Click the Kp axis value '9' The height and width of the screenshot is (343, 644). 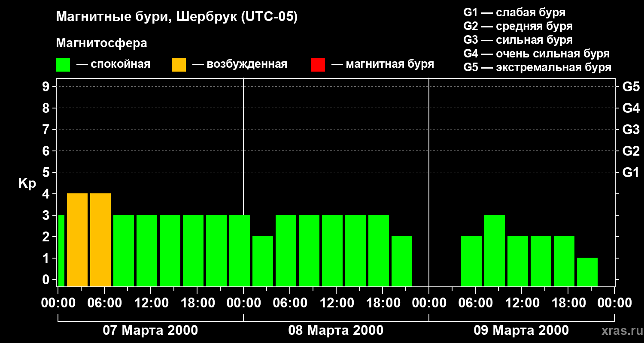point(47,87)
